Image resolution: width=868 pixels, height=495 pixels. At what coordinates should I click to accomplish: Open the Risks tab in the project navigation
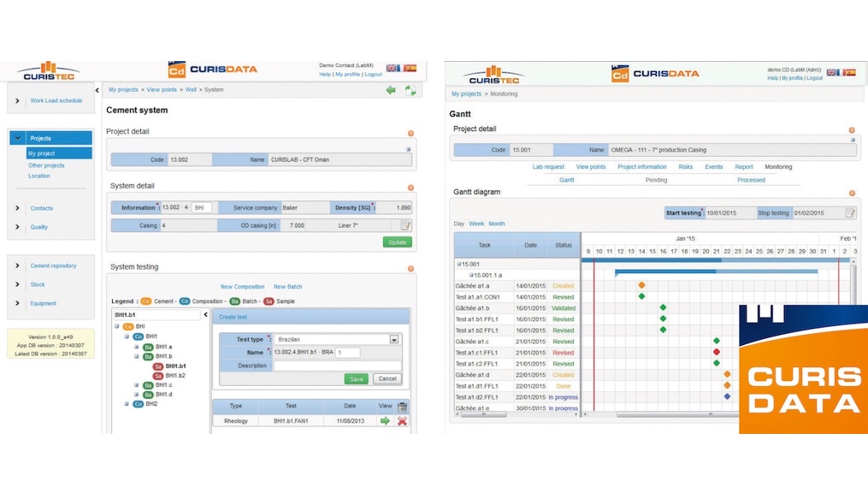coord(685,167)
